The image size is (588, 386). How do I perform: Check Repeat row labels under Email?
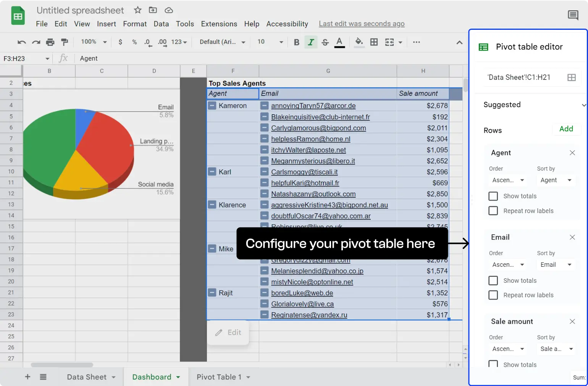[493, 295]
